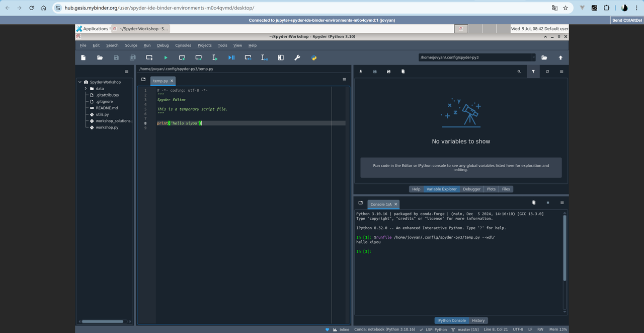Select .gitattributes in the project tree

pyautogui.click(x=107, y=95)
